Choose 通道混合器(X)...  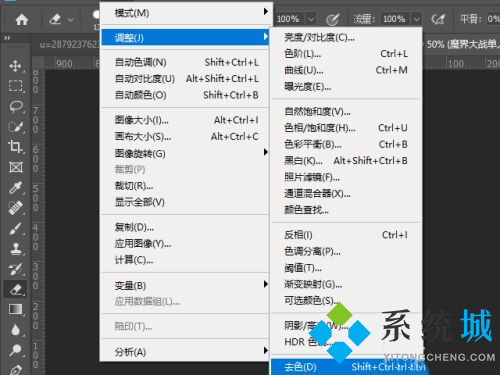point(346,194)
